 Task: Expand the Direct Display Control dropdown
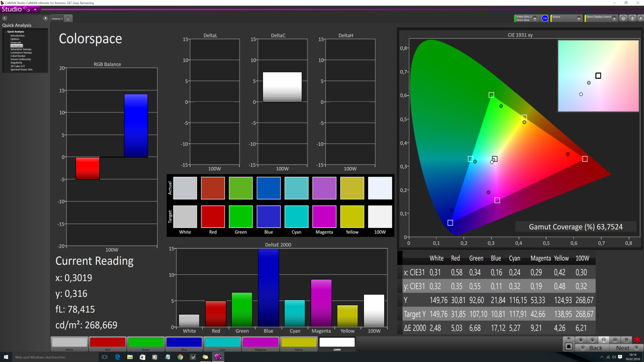[x=614, y=18]
